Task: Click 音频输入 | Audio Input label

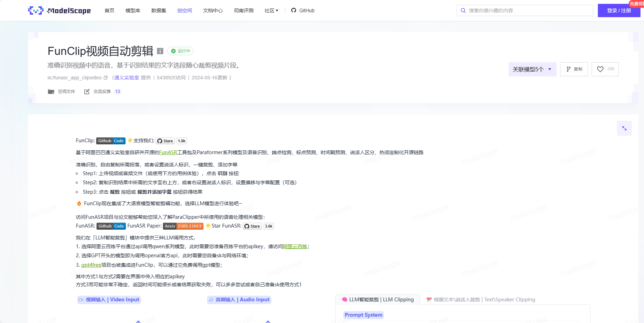Action: 239,300
